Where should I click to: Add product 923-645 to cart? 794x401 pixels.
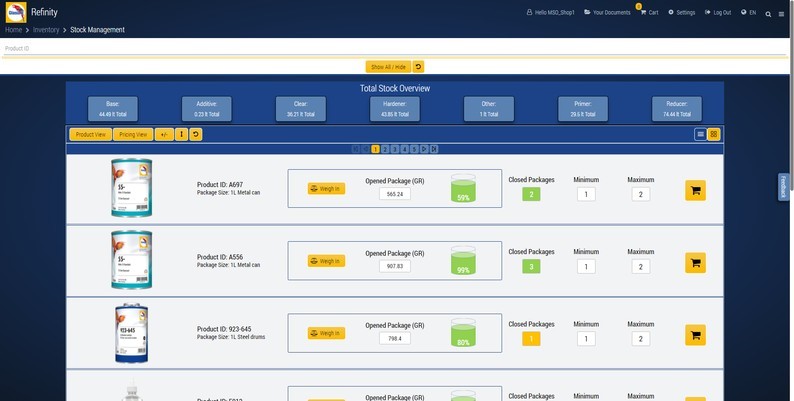pyautogui.click(x=695, y=335)
